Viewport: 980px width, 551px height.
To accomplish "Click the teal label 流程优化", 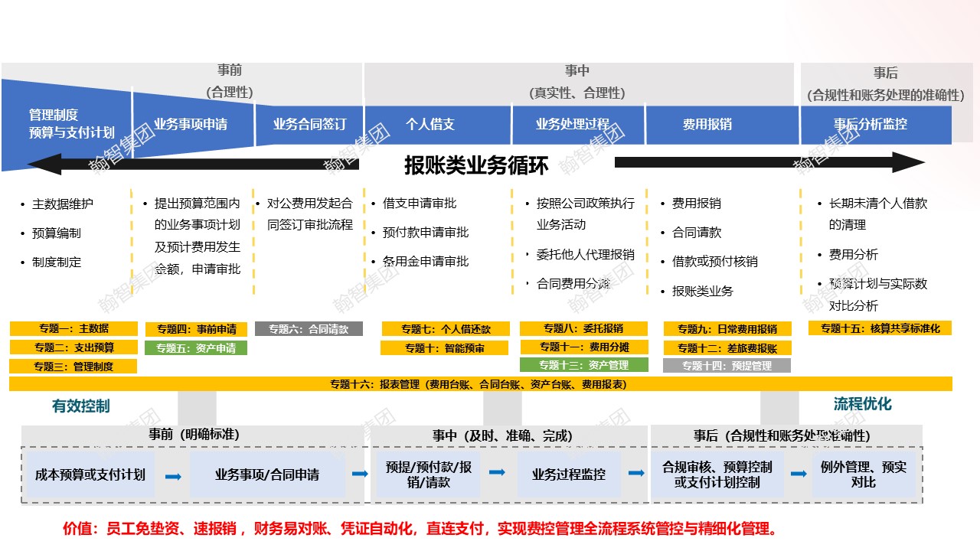I will point(862,404).
